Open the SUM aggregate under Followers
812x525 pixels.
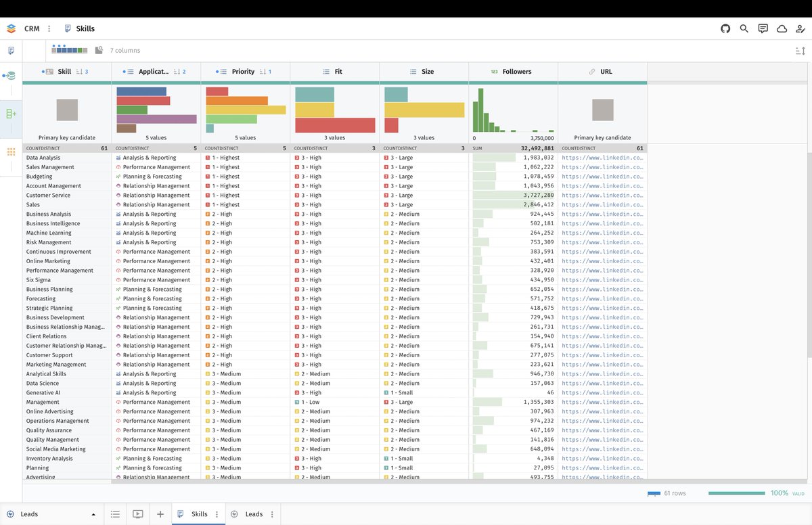coord(513,147)
